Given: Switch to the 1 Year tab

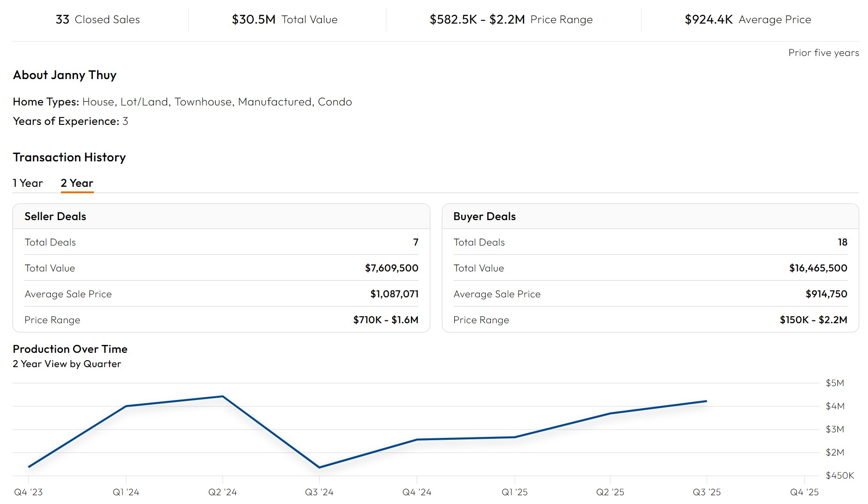Looking at the screenshot, I should click(28, 183).
